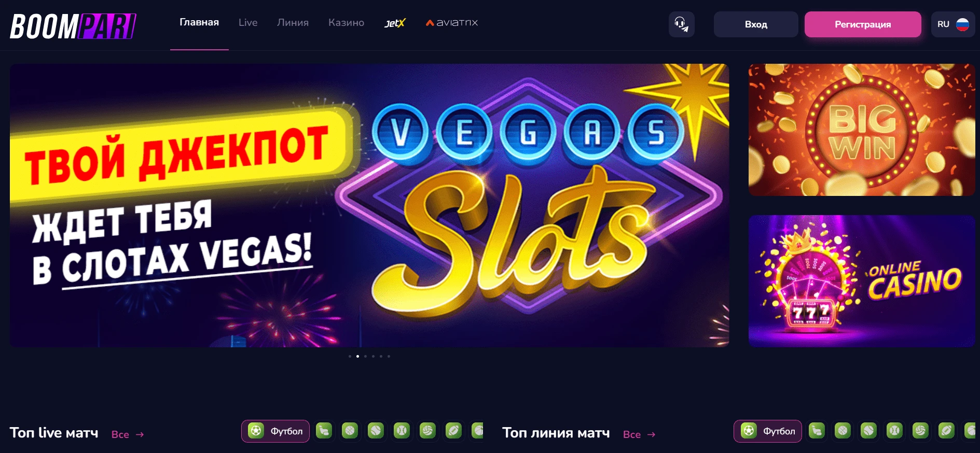The image size is (980, 453).
Task: Open the JetX game link
Action: 395,23
